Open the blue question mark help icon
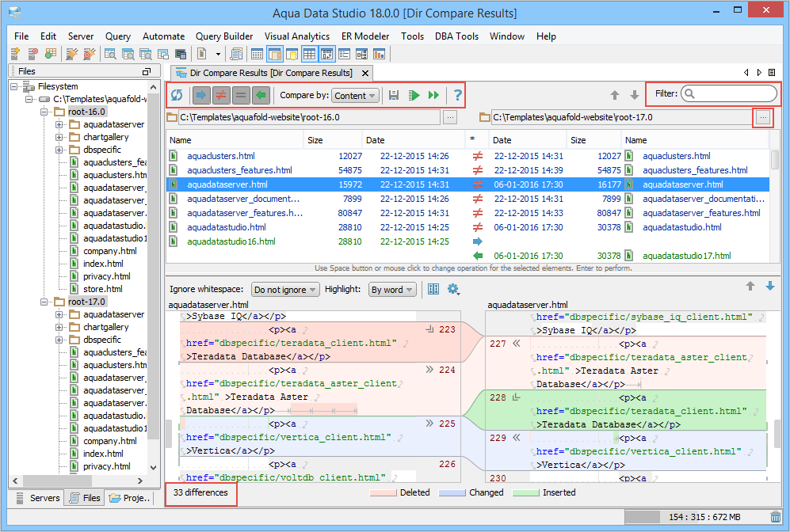This screenshot has width=790, height=532. click(457, 95)
